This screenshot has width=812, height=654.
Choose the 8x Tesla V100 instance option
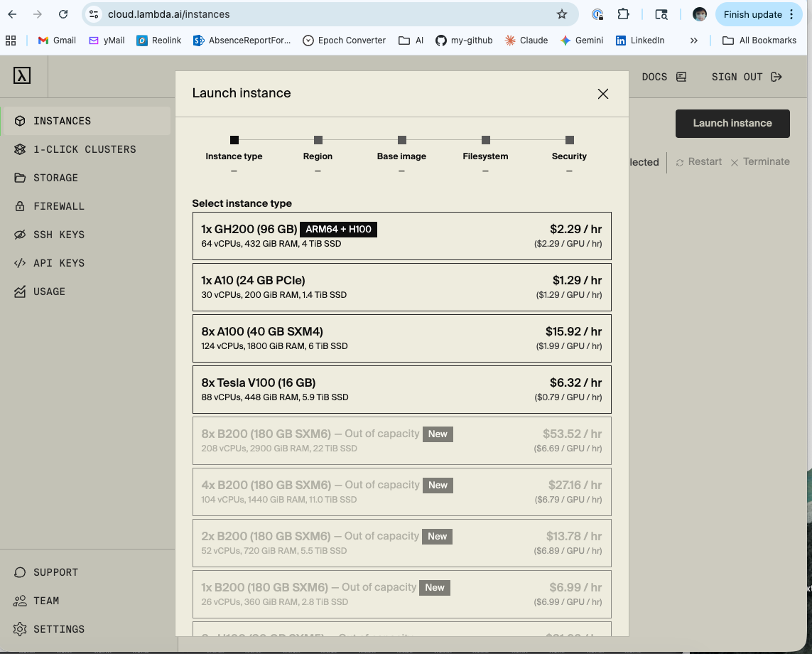pos(401,389)
